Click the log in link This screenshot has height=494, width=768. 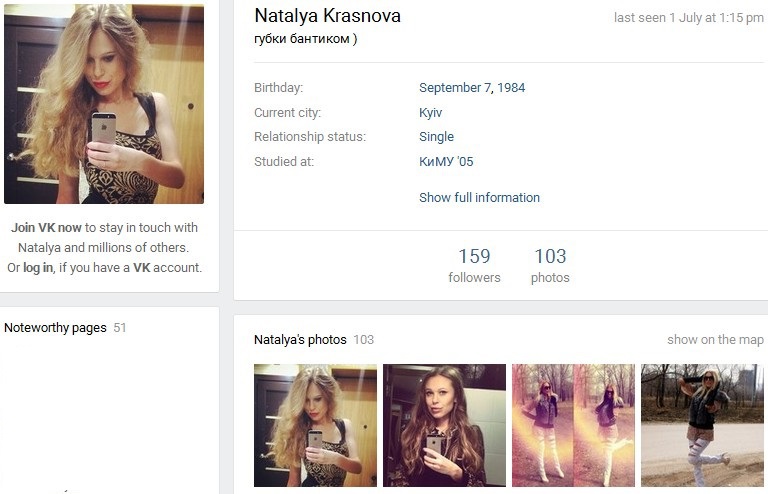tap(38, 268)
